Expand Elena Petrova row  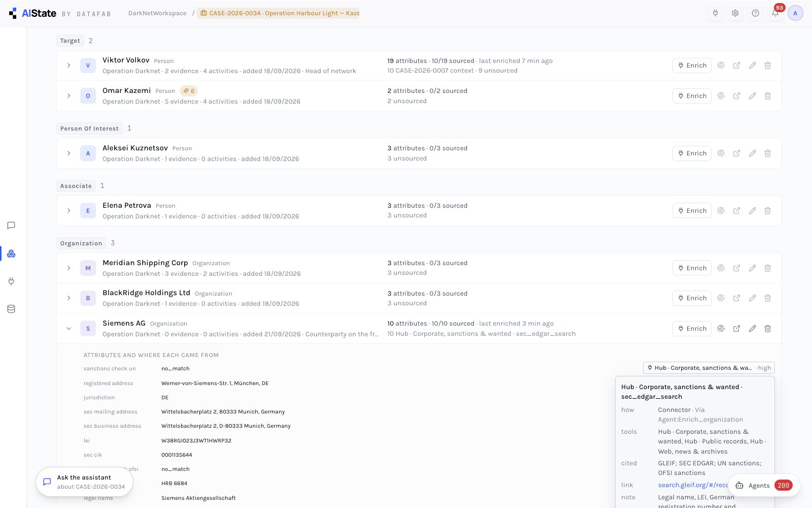pos(69,211)
